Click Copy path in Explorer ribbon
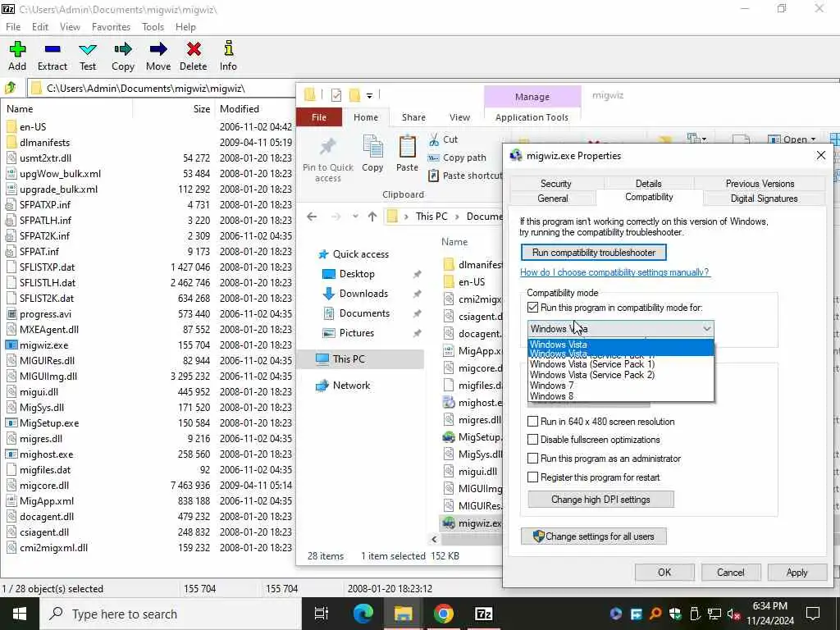 tap(457, 157)
